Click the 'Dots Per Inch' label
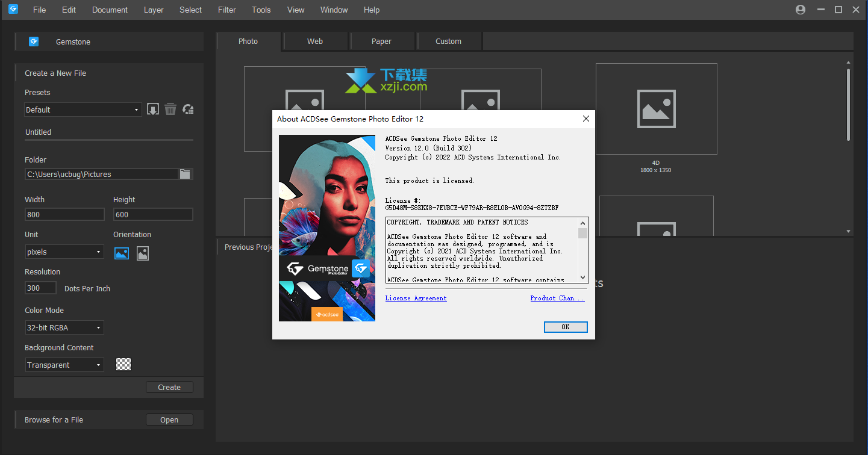Screen dimensions: 868x455 [x=87, y=289]
